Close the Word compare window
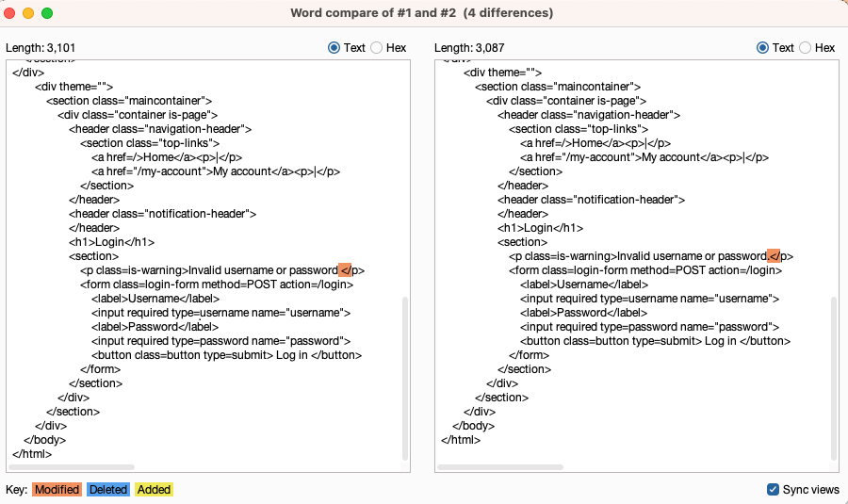Viewport: 848px width, 504px height. point(11,14)
